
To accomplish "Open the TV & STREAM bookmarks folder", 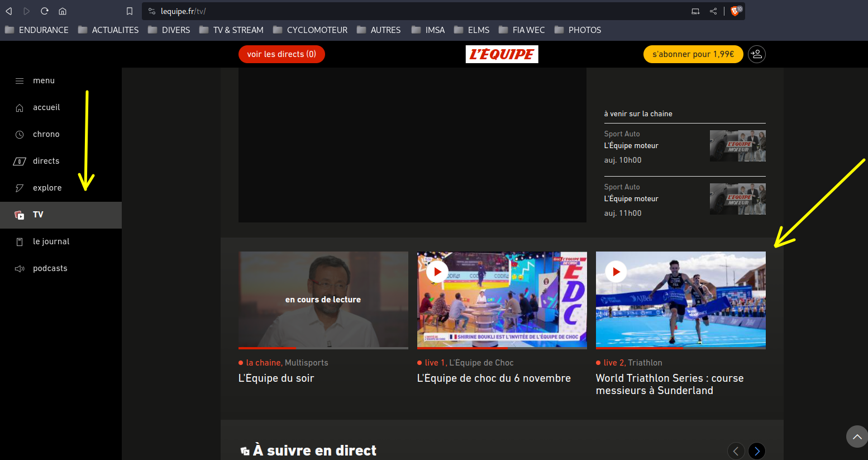I will pos(231,30).
